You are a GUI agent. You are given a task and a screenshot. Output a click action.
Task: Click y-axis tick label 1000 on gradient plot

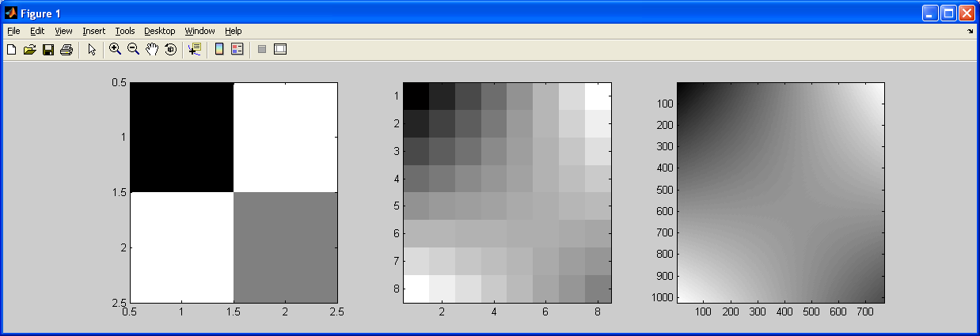click(661, 297)
